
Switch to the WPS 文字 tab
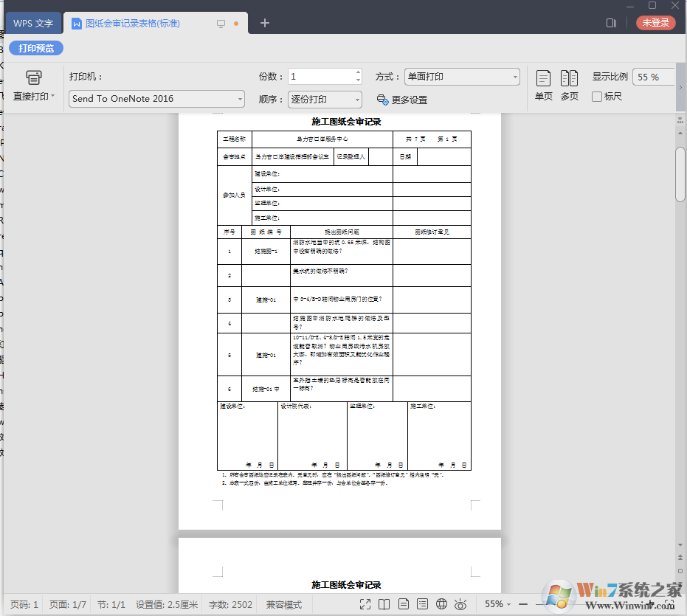[32, 22]
